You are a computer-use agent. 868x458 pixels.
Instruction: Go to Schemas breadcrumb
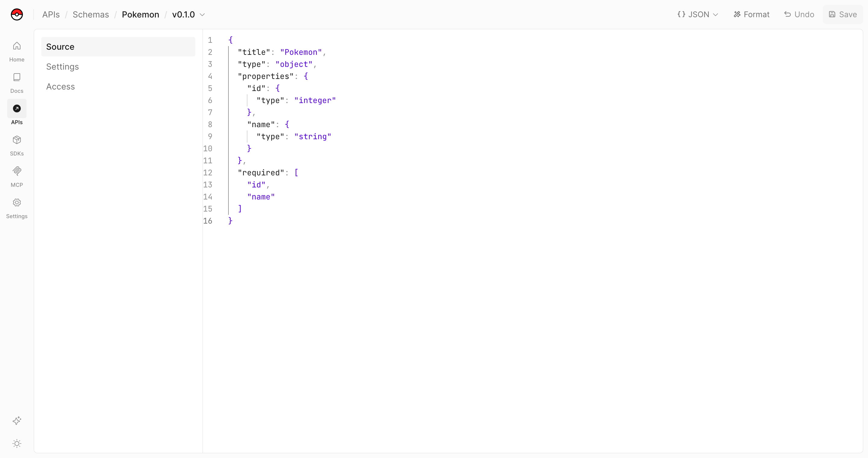(x=91, y=14)
